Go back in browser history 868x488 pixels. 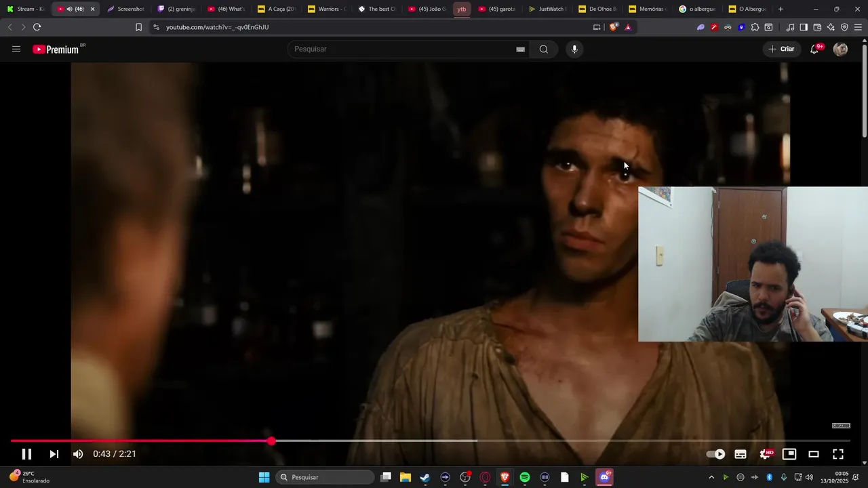(9, 27)
